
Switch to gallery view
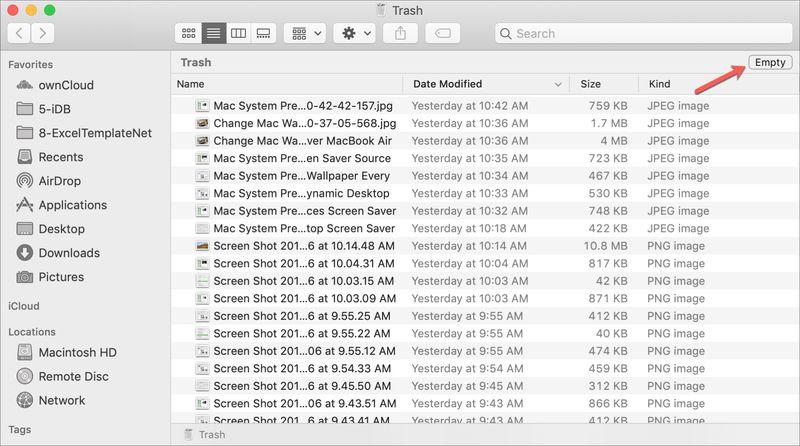(x=263, y=34)
